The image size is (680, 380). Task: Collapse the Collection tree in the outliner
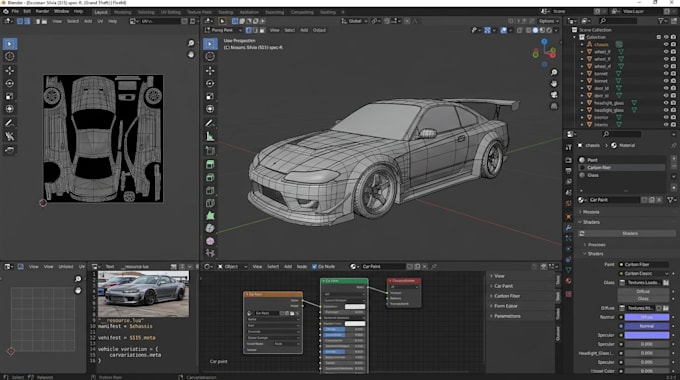click(x=575, y=37)
